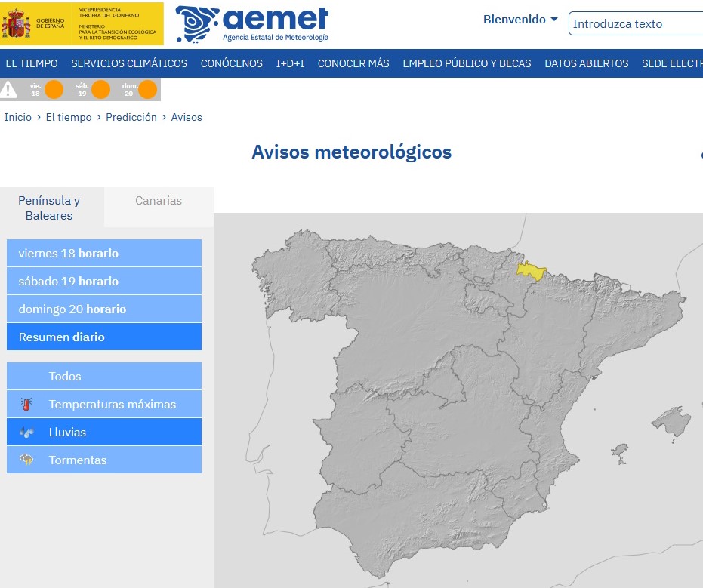This screenshot has height=588, width=703.
Task: Click the AEMET logo
Action: 252,24
